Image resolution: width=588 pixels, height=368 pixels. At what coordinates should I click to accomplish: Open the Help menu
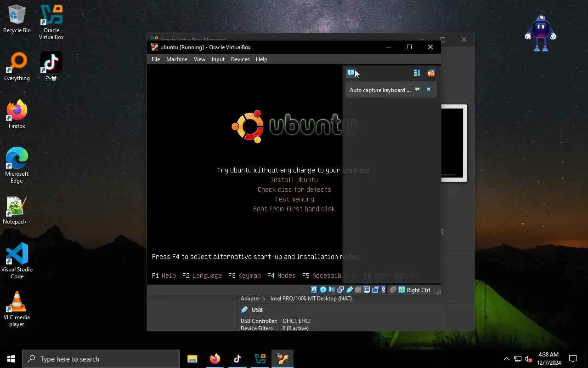(x=261, y=59)
